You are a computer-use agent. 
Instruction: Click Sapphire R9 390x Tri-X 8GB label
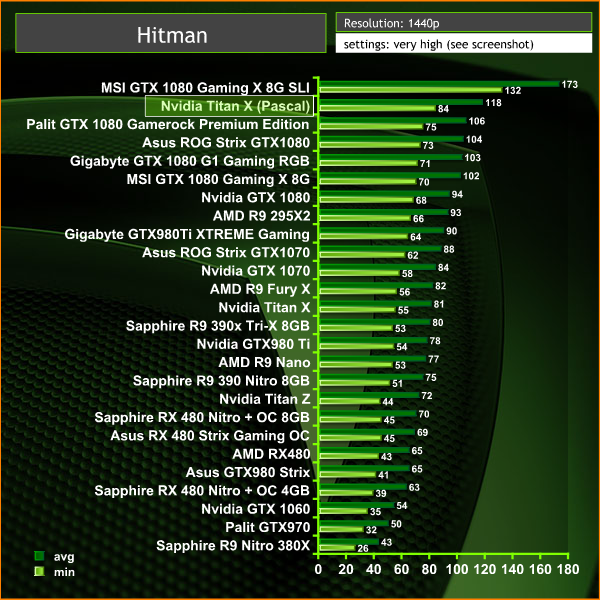click(218, 326)
